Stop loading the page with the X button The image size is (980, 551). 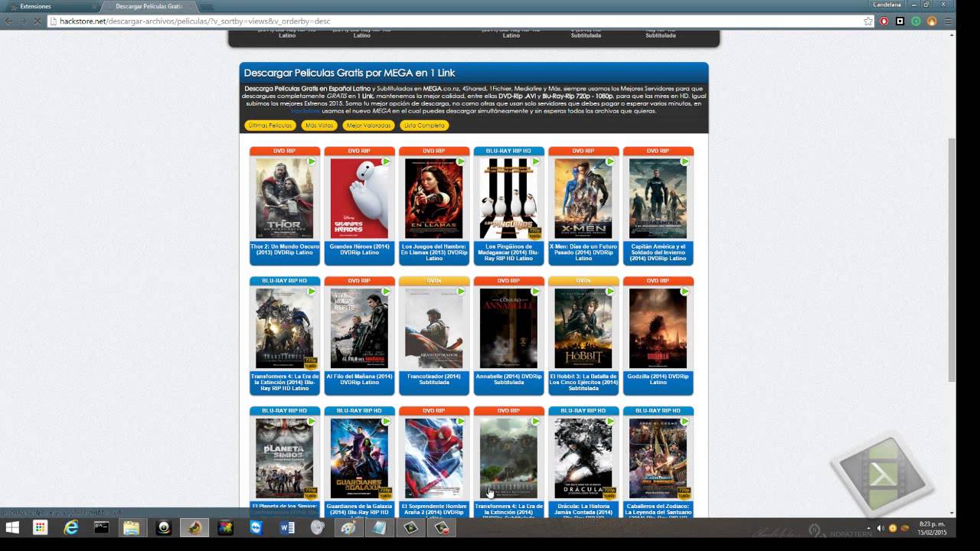pyautogui.click(x=38, y=21)
